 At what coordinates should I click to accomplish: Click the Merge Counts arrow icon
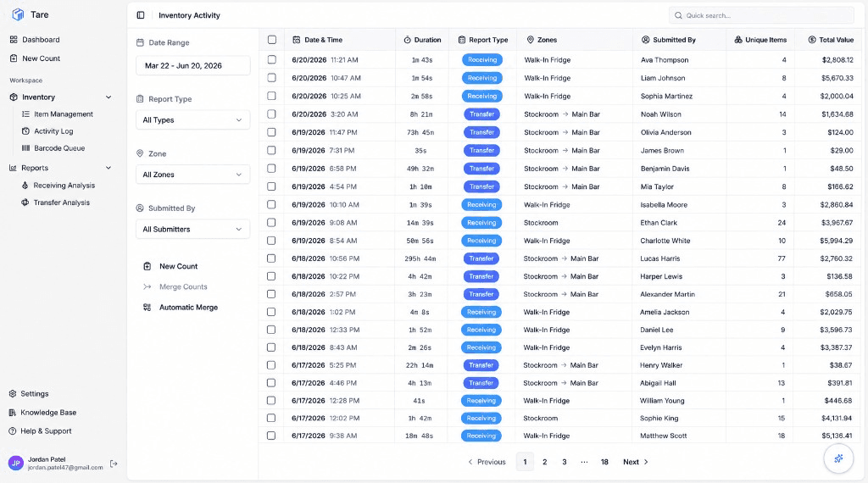coord(147,286)
